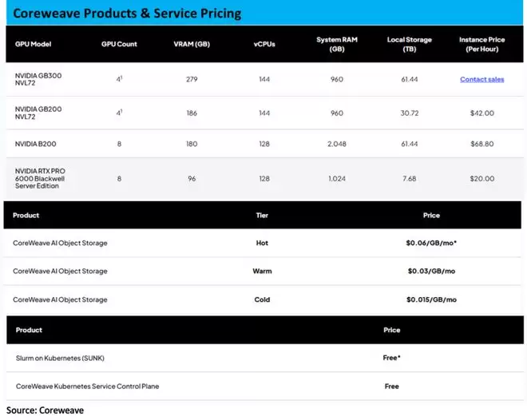Click the $68.80 instance price
This screenshot has height=420, width=527.
[481, 145]
